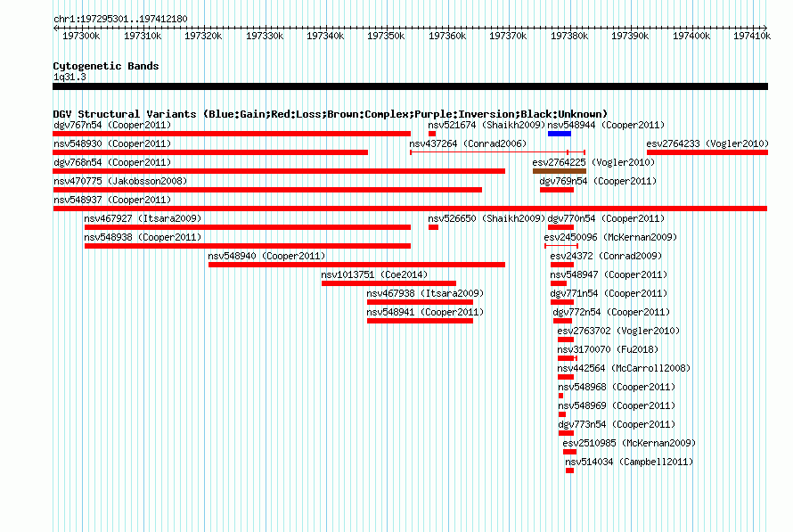Image resolution: width=793 pixels, height=532 pixels.
Task: Click the small red bar of nsv514034
Action: (x=569, y=471)
